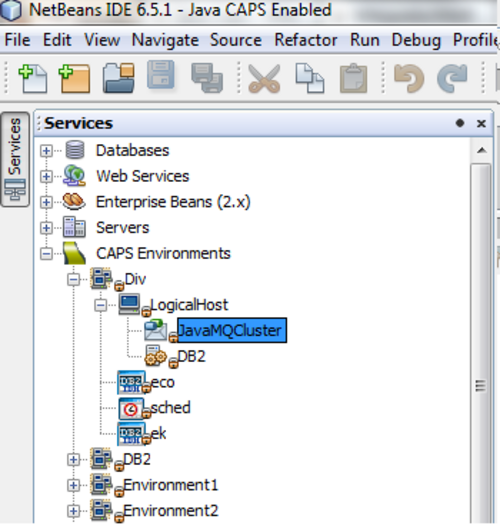This screenshot has width=500, height=529.
Task: Click the Copy toolbar icon
Action: click(x=309, y=78)
